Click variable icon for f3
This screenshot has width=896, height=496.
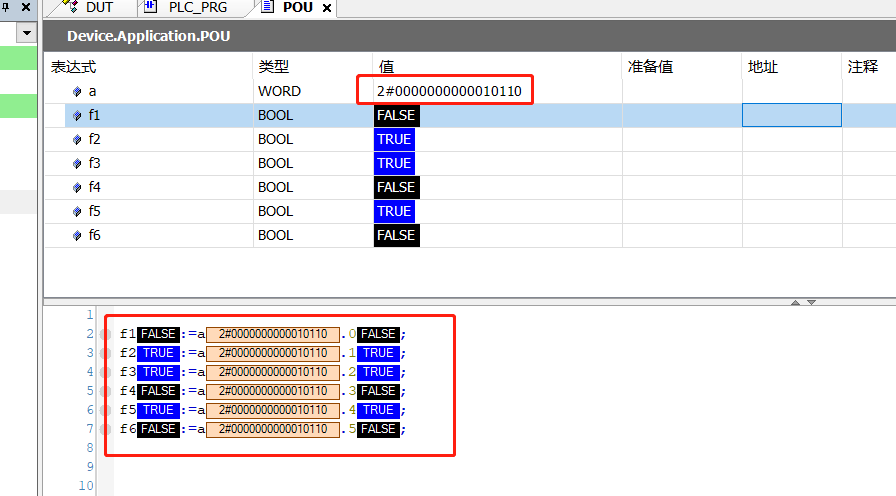click(77, 163)
